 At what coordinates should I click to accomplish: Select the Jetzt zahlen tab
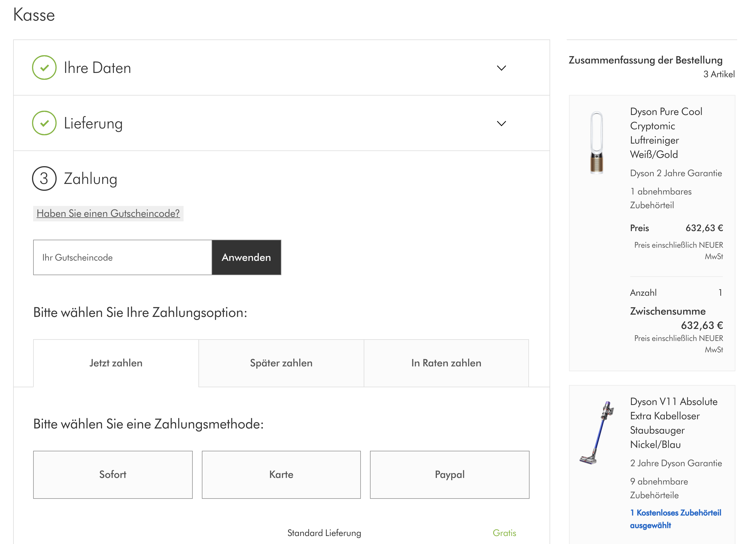[x=116, y=363]
